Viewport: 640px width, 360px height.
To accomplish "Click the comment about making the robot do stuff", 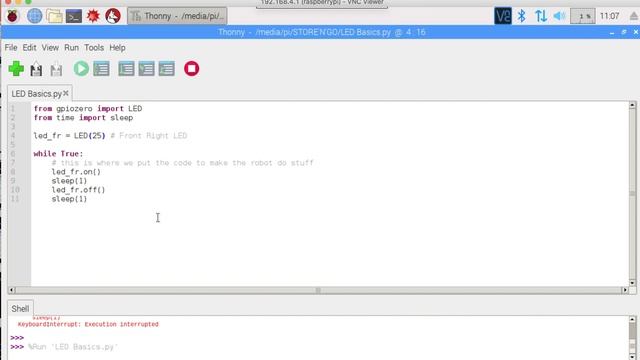I will pos(182,163).
